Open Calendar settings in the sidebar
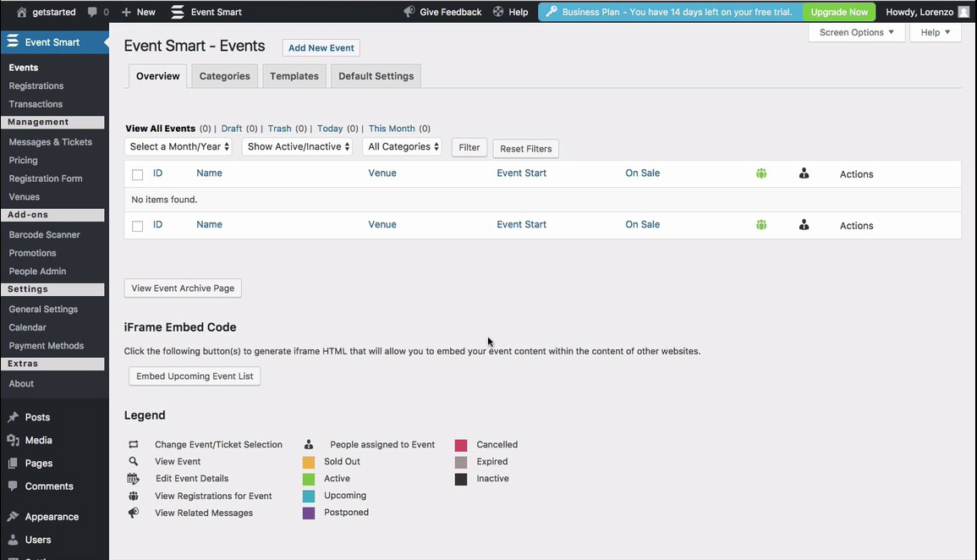The width and height of the screenshot is (977, 560). click(x=27, y=327)
